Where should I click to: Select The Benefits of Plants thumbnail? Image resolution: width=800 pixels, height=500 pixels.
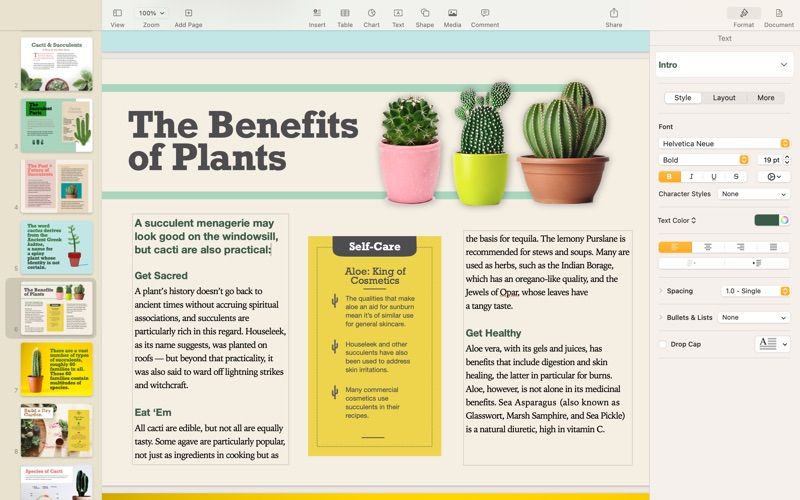[x=57, y=308]
